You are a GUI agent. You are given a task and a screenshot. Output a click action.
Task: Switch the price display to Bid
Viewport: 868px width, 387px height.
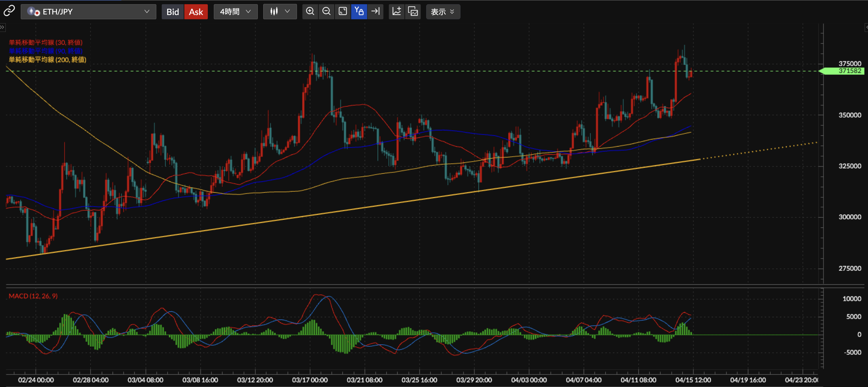tap(172, 11)
